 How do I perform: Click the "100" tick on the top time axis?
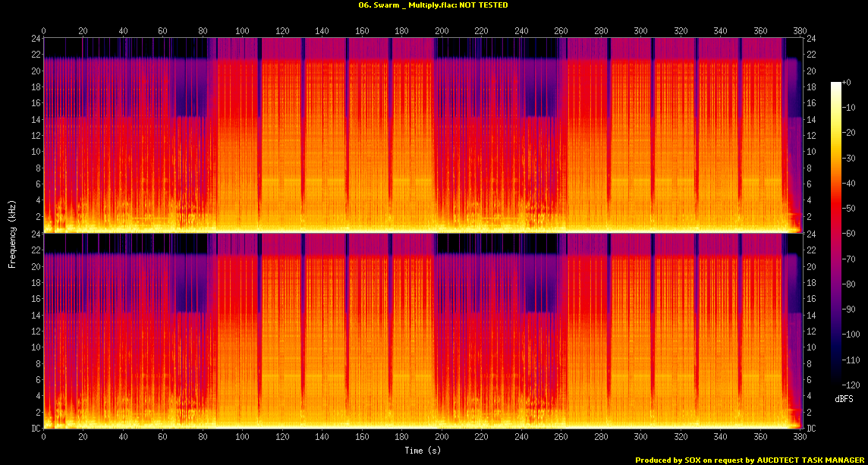(242, 31)
